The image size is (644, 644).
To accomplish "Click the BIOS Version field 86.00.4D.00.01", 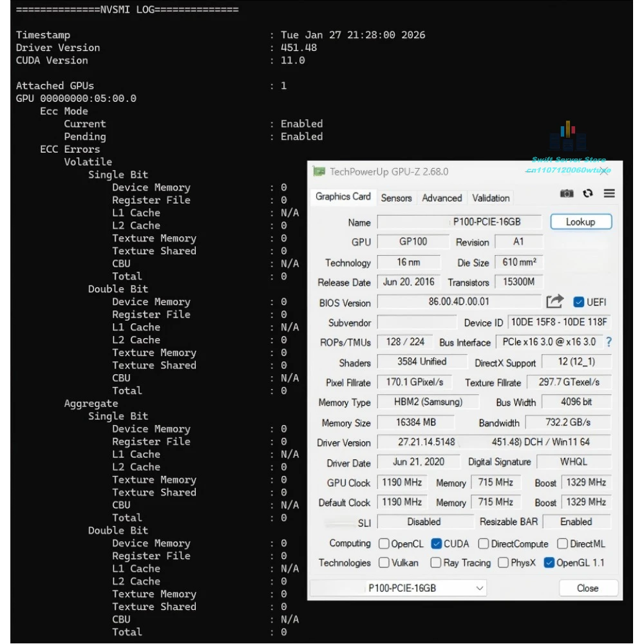I will click(x=459, y=301).
